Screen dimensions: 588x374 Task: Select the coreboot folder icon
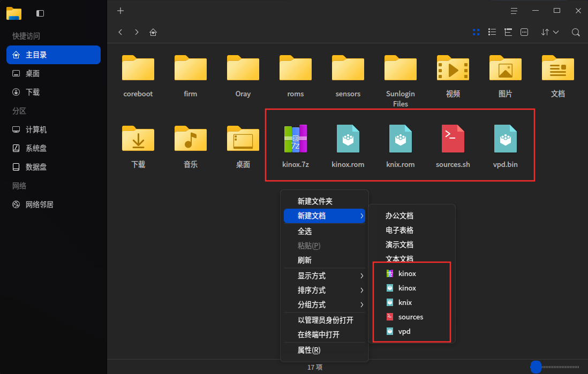(x=138, y=68)
